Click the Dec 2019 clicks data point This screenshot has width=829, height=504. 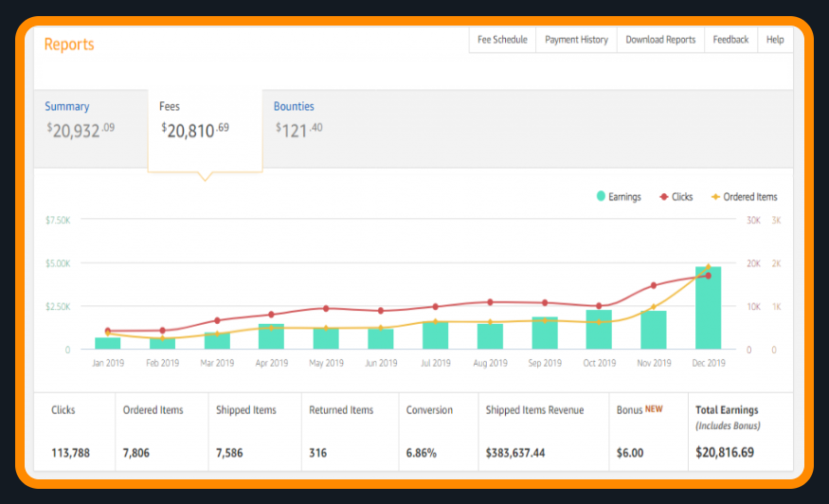(x=708, y=276)
